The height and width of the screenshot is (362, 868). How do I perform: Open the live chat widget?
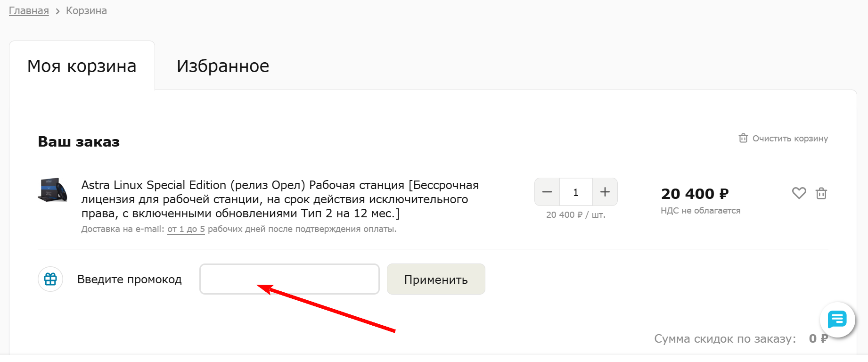[837, 320]
